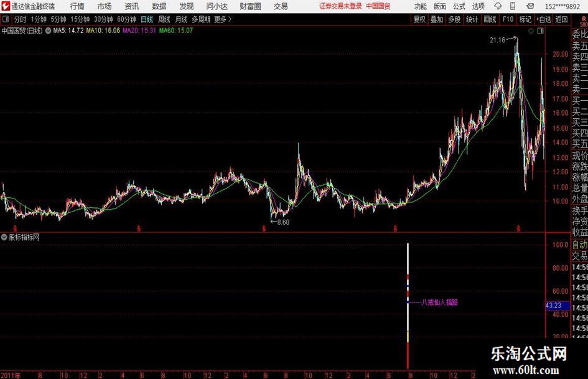Click the 自动 button in side panel

click(x=580, y=245)
